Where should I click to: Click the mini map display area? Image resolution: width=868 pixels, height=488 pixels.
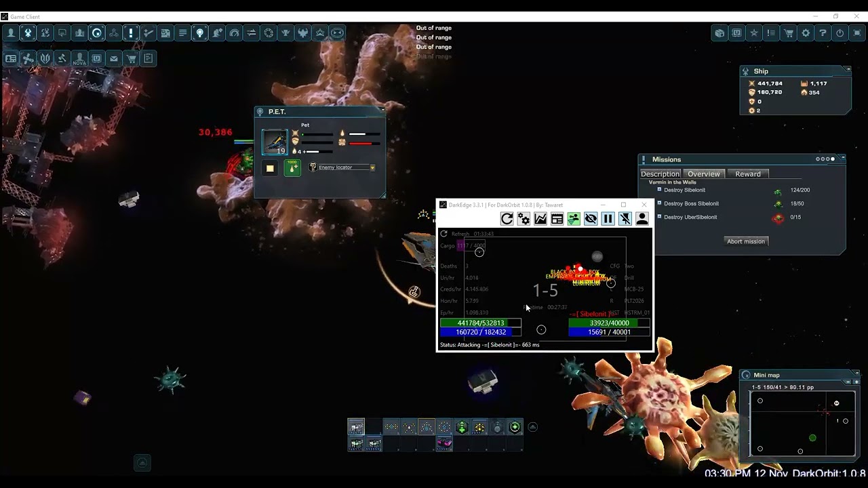tap(802, 424)
